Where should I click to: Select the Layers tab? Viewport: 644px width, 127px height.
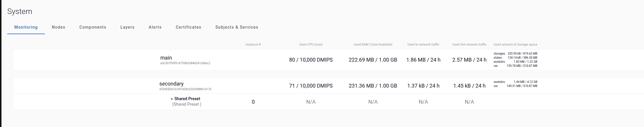(x=127, y=27)
